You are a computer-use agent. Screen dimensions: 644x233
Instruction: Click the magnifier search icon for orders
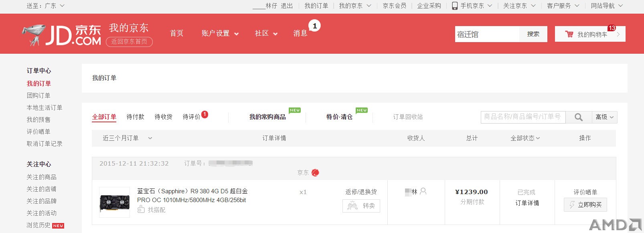[579, 117]
